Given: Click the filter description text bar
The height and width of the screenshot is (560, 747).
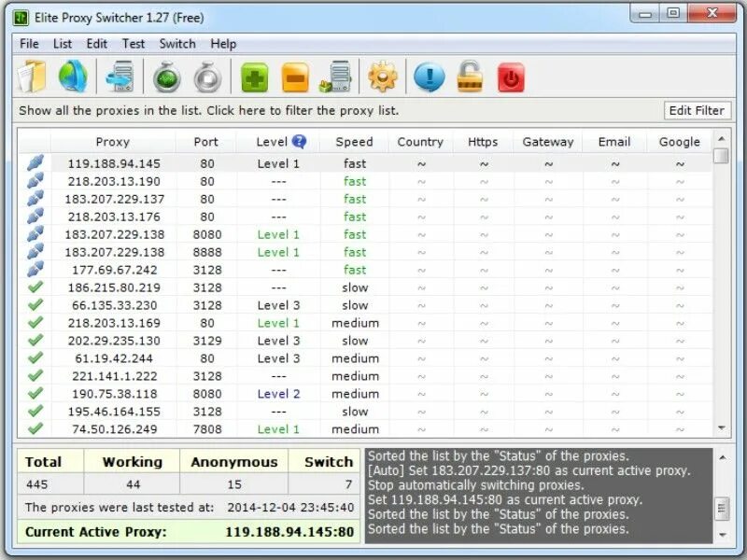Looking at the screenshot, I should pyautogui.click(x=208, y=110).
